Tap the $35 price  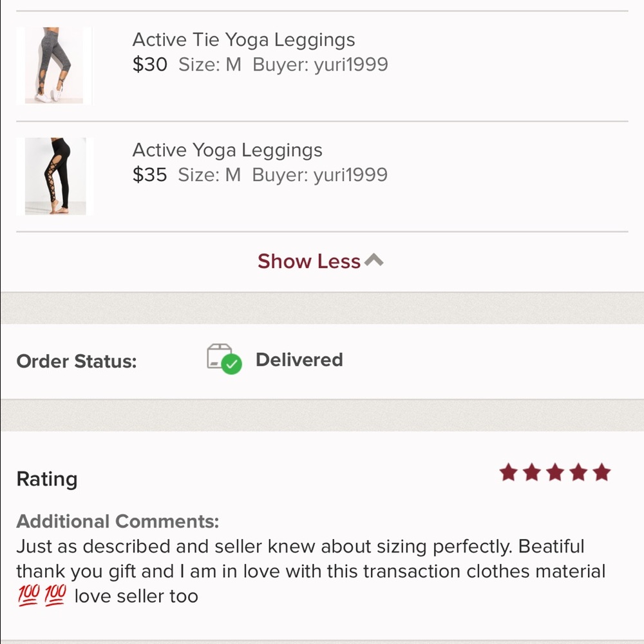pyautogui.click(x=149, y=175)
